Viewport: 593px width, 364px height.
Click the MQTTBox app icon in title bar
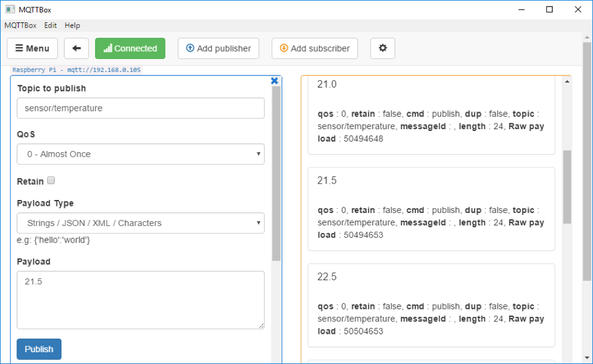10,9
